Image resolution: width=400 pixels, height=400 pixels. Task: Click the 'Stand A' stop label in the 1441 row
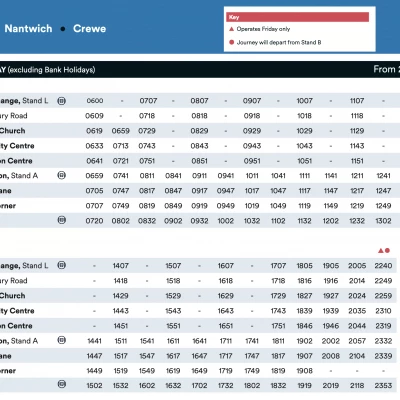pos(24,341)
